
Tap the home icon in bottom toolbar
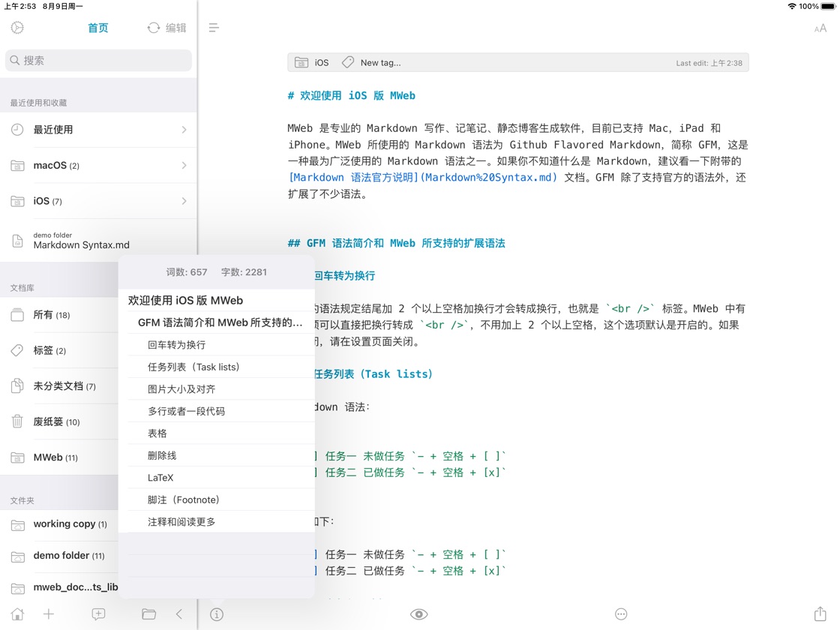(x=18, y=614)
